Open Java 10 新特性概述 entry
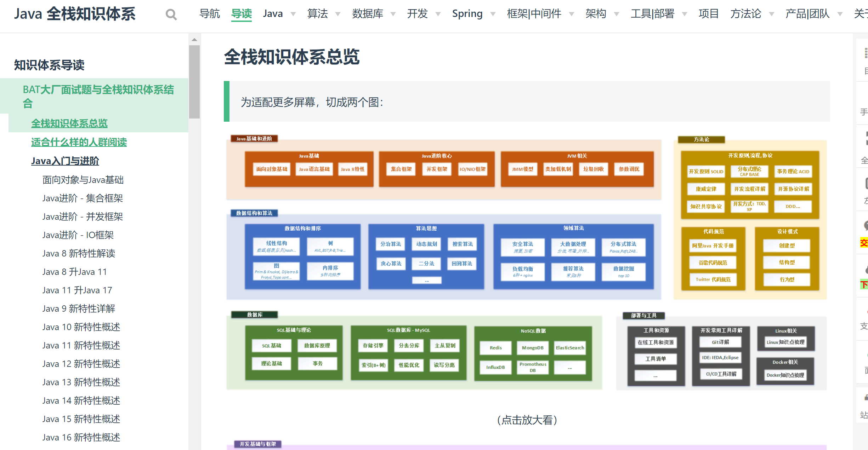The height and width of the screenshot is (450, 868). pos(81,327)
